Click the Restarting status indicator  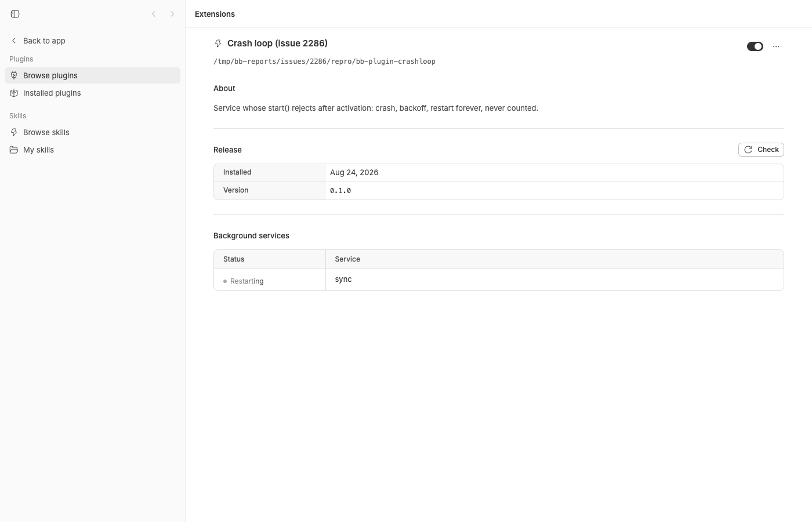click(x=244, y=281)
